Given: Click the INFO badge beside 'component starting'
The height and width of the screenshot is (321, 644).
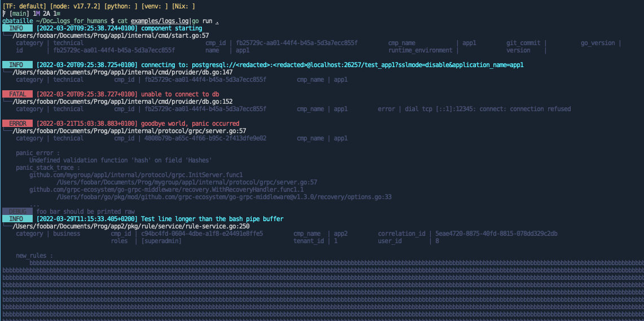Looking at the screenshot, I should (17, 28).
